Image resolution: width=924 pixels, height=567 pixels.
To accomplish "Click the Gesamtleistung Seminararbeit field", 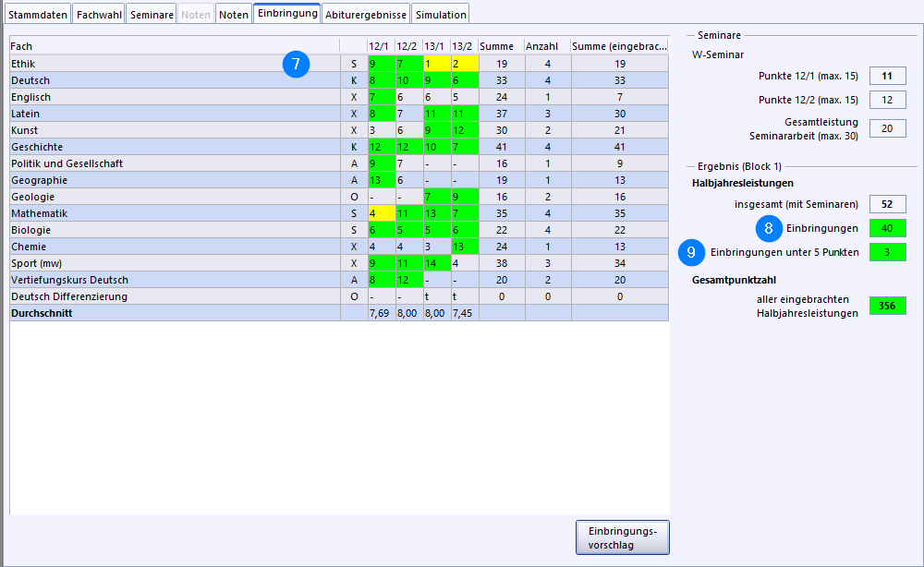I will tap(887, 128).
